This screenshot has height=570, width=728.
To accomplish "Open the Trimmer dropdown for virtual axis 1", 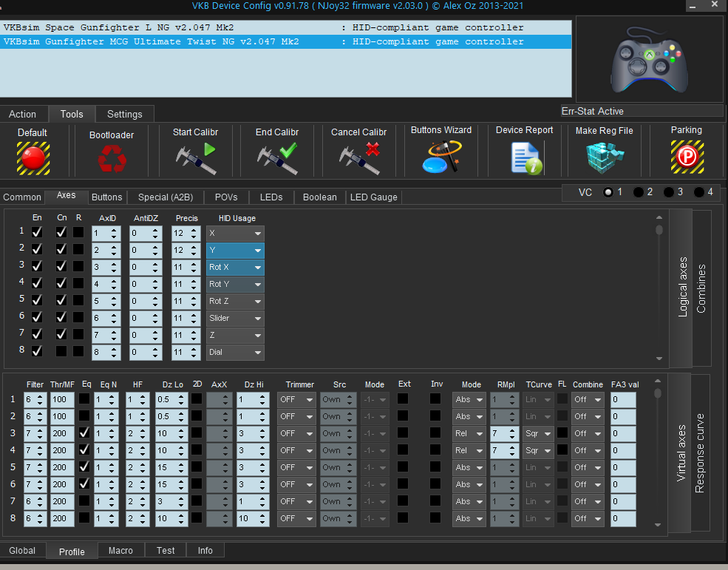I will [296, 399].
